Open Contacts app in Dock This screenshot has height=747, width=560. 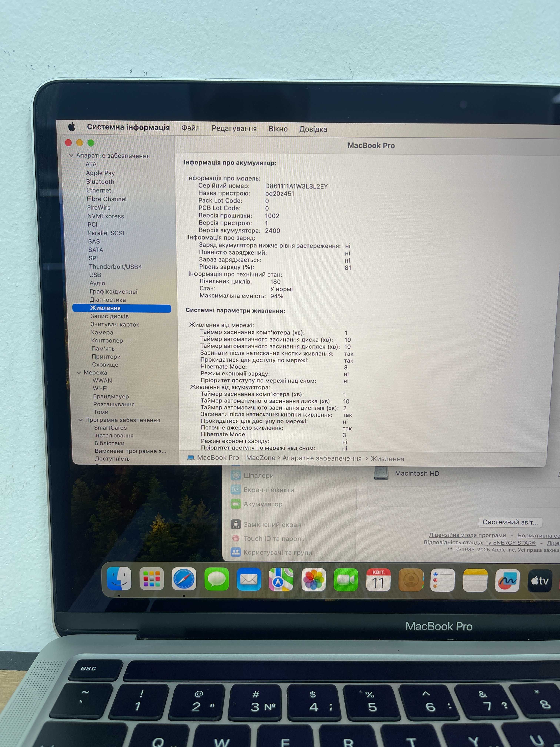411,580
